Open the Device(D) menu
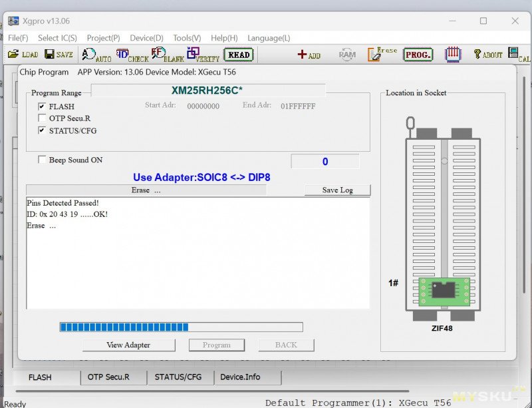 point(146,38)
